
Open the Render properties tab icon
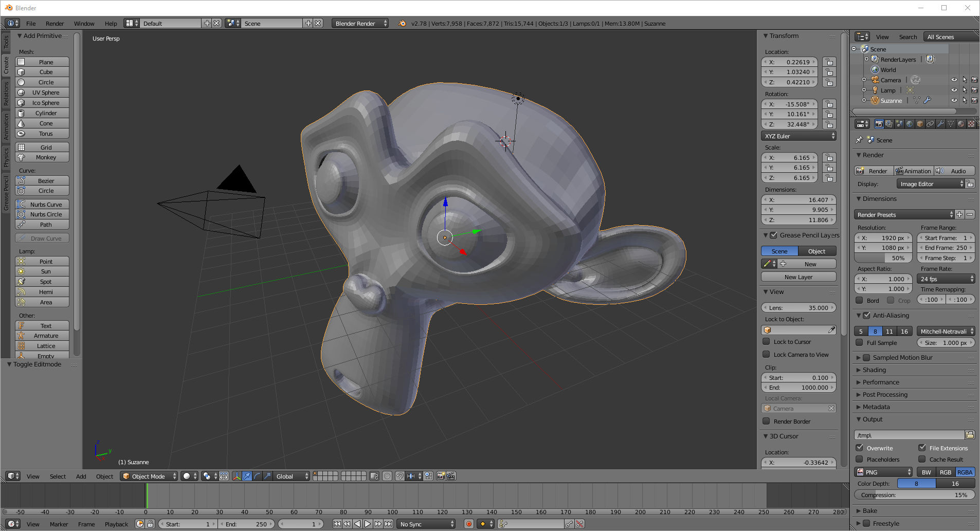(879, 124)
